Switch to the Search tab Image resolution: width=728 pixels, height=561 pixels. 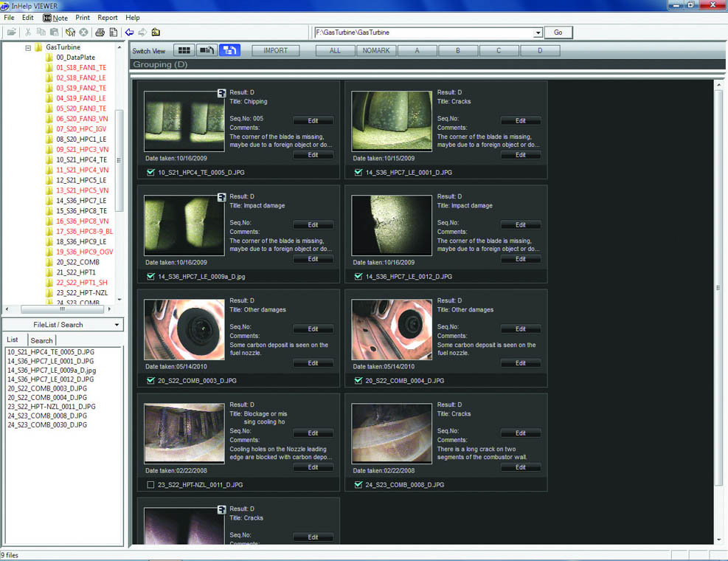tap(41, 340)
